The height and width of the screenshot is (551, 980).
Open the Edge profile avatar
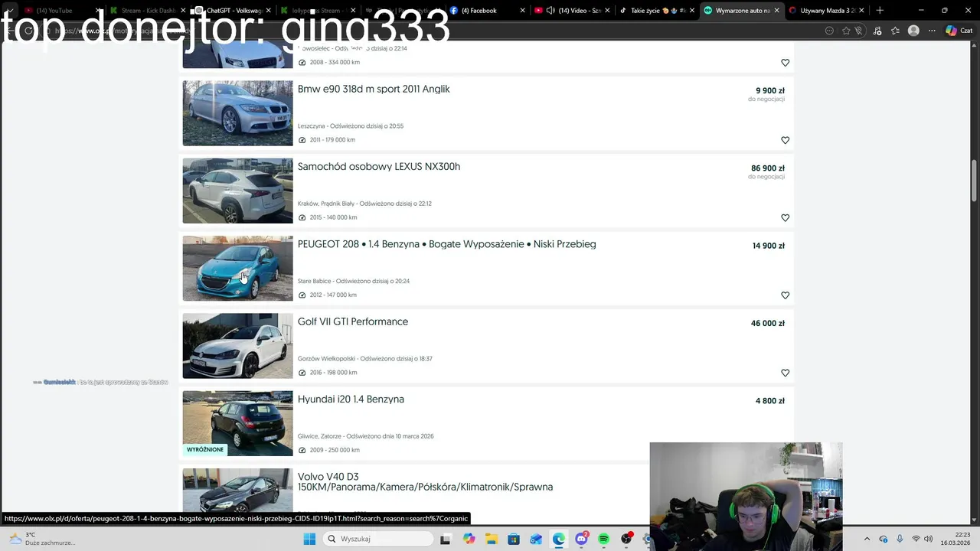[913, 31]
